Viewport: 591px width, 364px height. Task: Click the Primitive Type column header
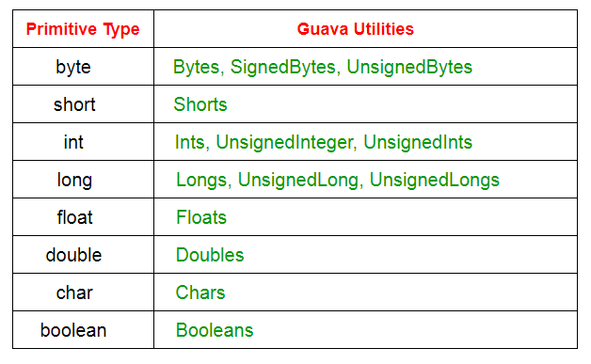[x=83, y=29]
